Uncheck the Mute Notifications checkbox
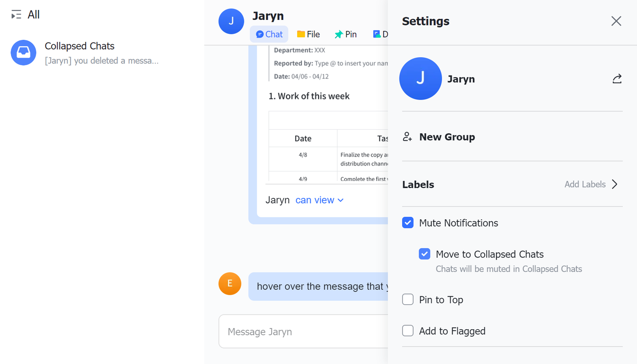 point(408,223)
